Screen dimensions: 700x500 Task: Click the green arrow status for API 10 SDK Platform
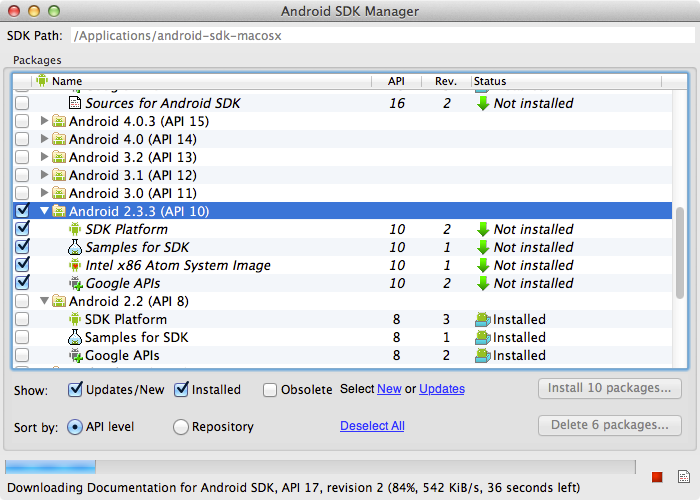click(x=483, y=229)
